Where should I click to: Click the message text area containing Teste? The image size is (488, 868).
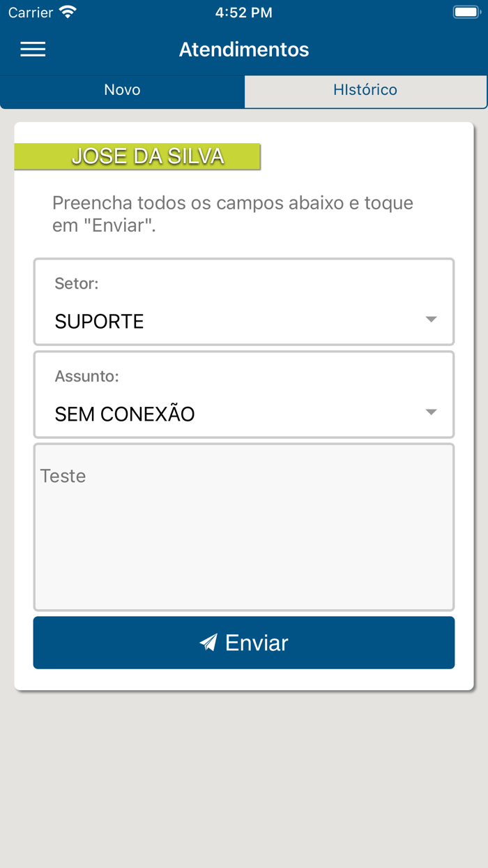pyautogui.click(x=244, y=527)
